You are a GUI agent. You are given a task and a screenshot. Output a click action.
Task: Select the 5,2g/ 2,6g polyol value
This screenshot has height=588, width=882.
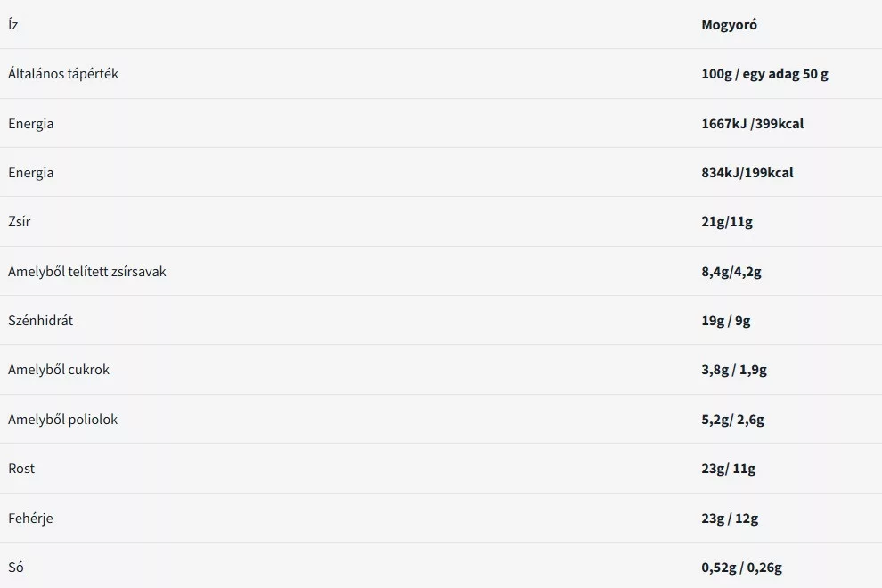[x=732, y=420]
